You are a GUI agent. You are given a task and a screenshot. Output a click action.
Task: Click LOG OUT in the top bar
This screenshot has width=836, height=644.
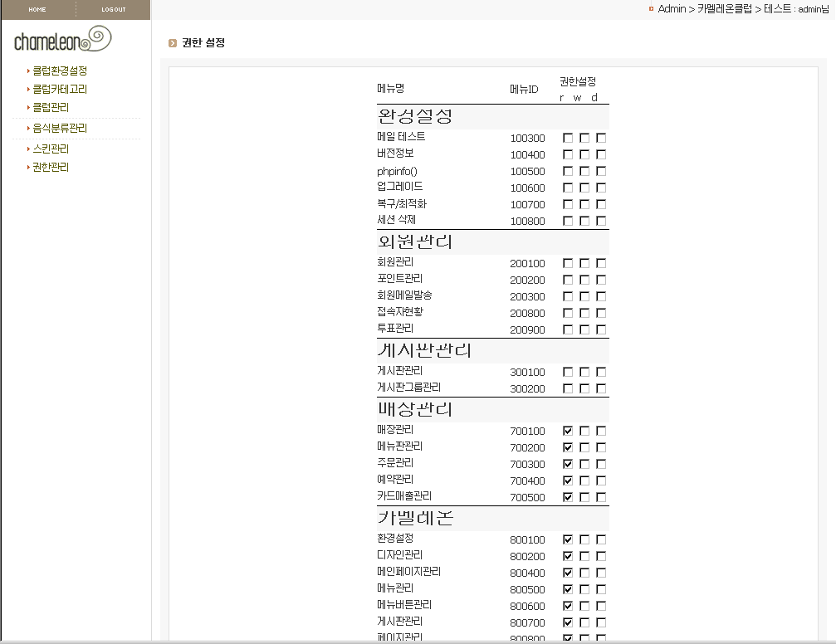pyautogui.click(x=114, y=9)
